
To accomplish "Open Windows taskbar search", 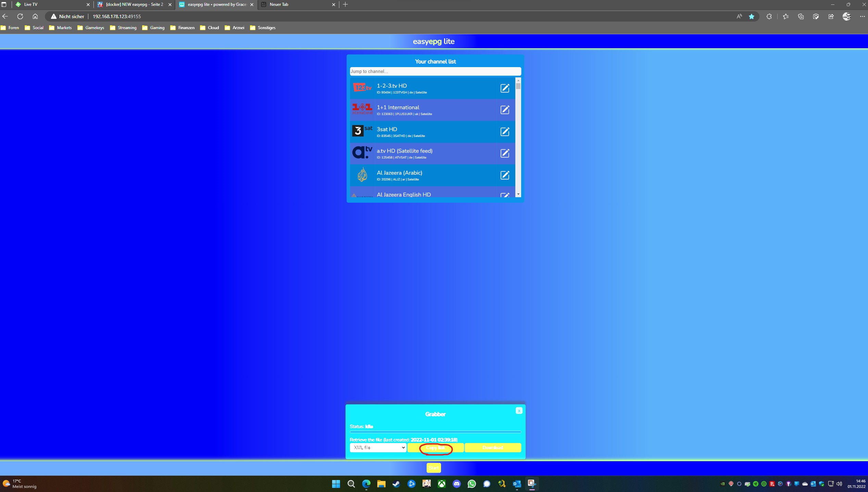I will click(x=351, y=484).
